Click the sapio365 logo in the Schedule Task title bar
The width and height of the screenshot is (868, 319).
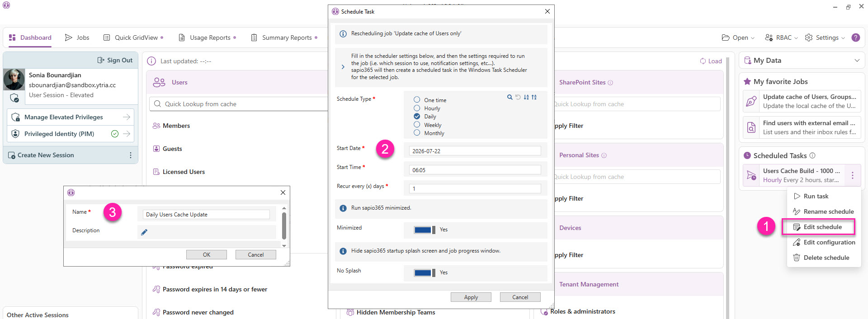[x=335, y=11]
